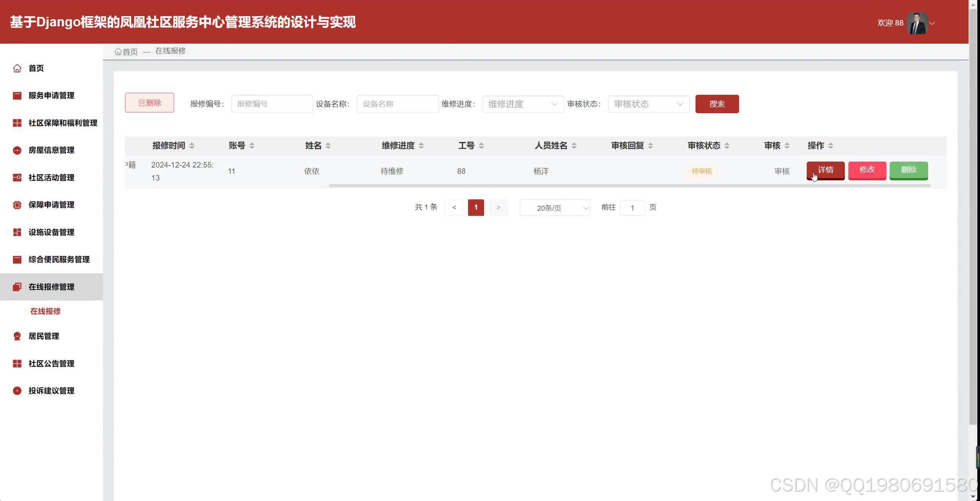Toggle sort on the 维修进度 column
980x501 pixels.
click(421, 146)
